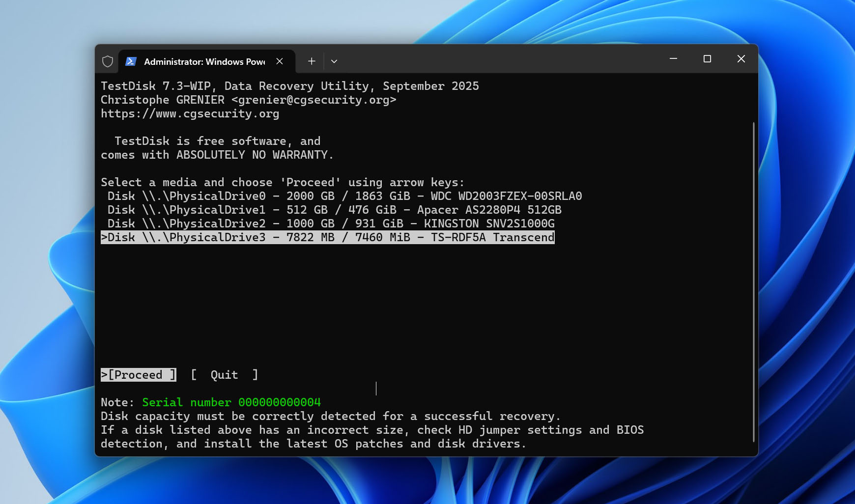Click the TestDisk 7.3-WIP header line
The width and height of the screenshot is (855, 504).
(x=290, y=86)
